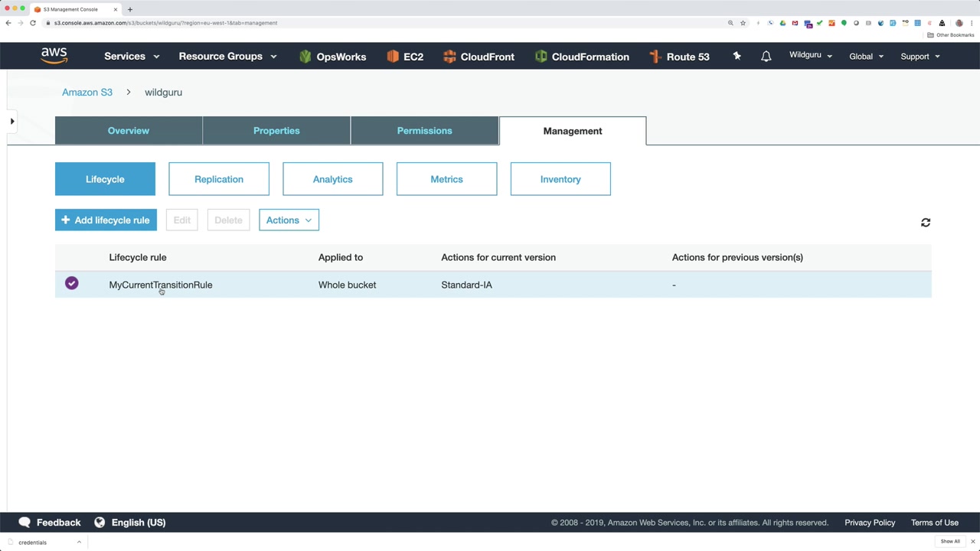Open the Chrome three-dot menu
980x551 pixels.
(972, 23)
